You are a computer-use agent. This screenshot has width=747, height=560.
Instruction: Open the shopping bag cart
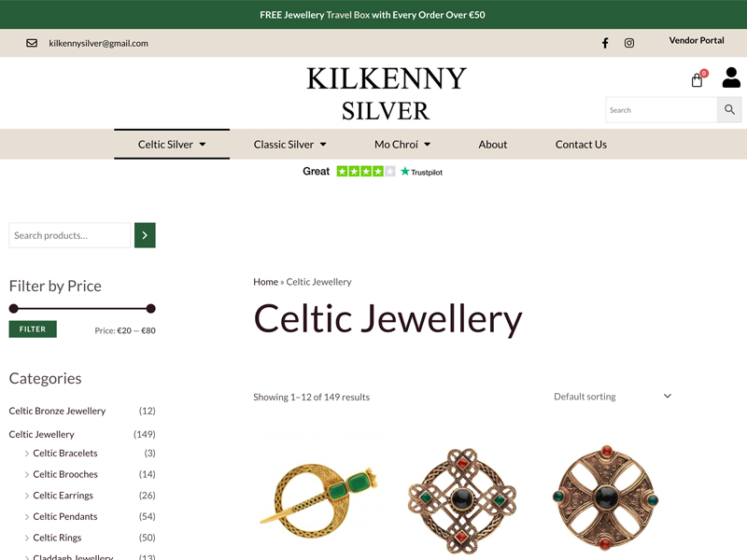tap(697, 80)
